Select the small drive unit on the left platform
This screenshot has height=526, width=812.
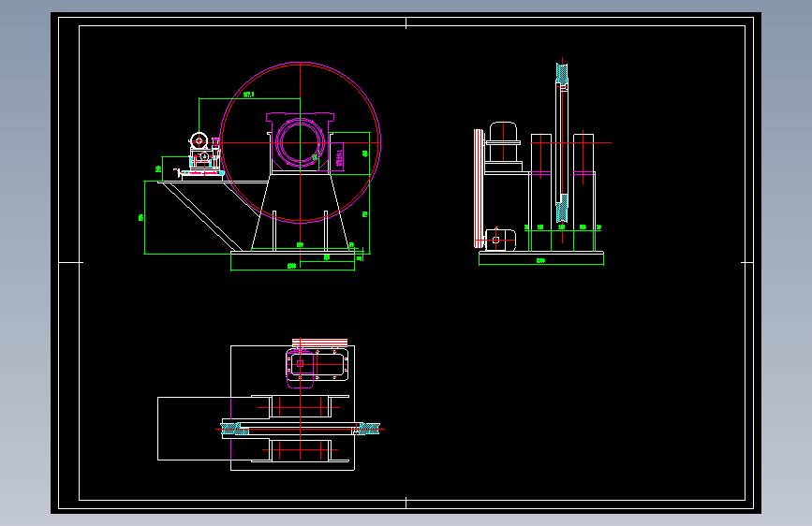coord(202,154)
